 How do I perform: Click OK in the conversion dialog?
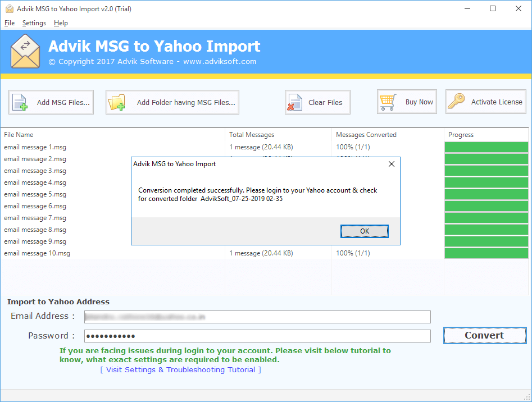[365, 231]
